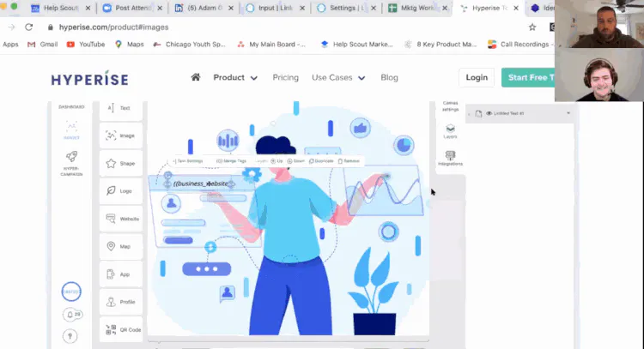Open the Help Scout Marke... bookmark

(x=357, y=45)
